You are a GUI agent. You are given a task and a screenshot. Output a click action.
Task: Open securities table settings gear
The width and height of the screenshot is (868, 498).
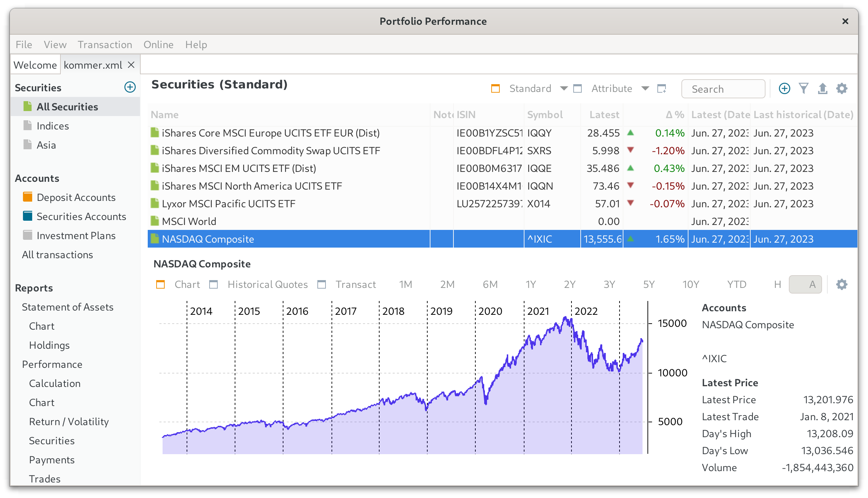(841, 88)
